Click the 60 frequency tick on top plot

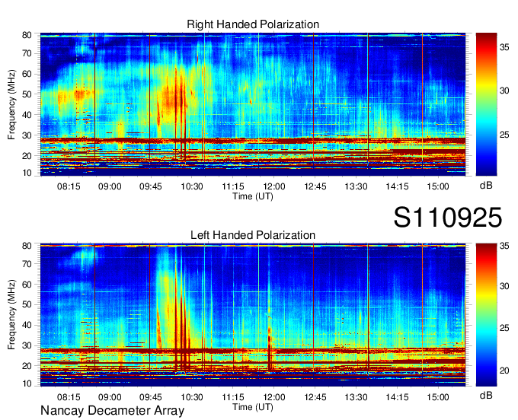(x=27, y=74)
